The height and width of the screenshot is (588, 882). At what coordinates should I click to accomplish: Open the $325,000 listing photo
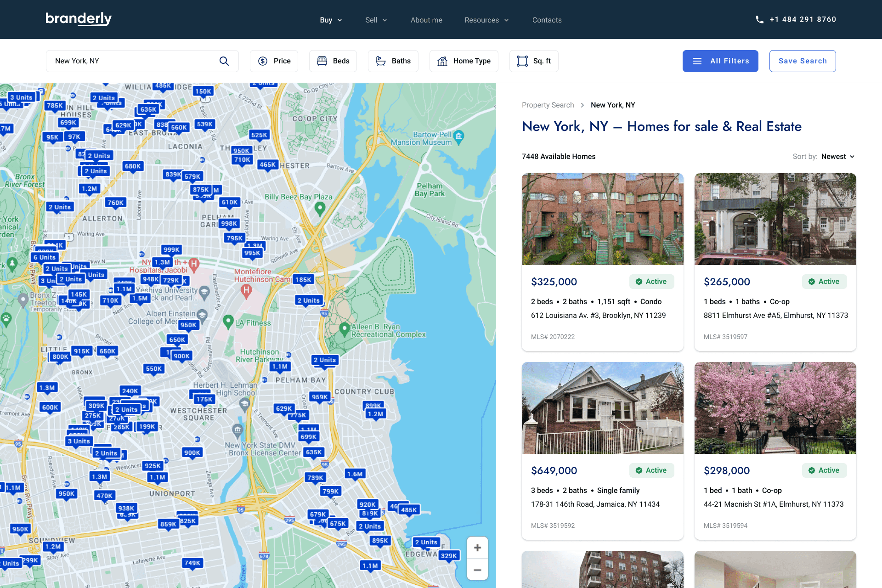coord(603,219)
